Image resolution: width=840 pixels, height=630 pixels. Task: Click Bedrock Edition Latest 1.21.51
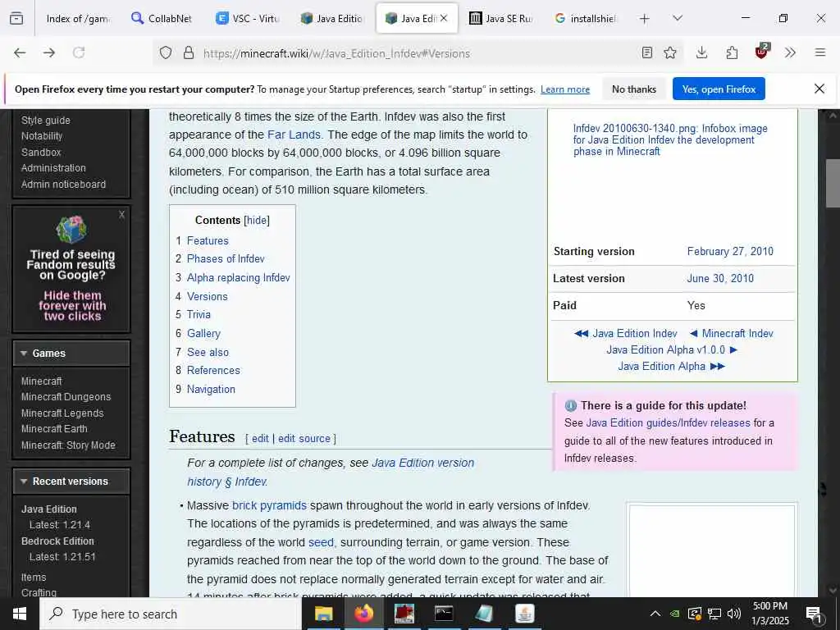(62, 557)
